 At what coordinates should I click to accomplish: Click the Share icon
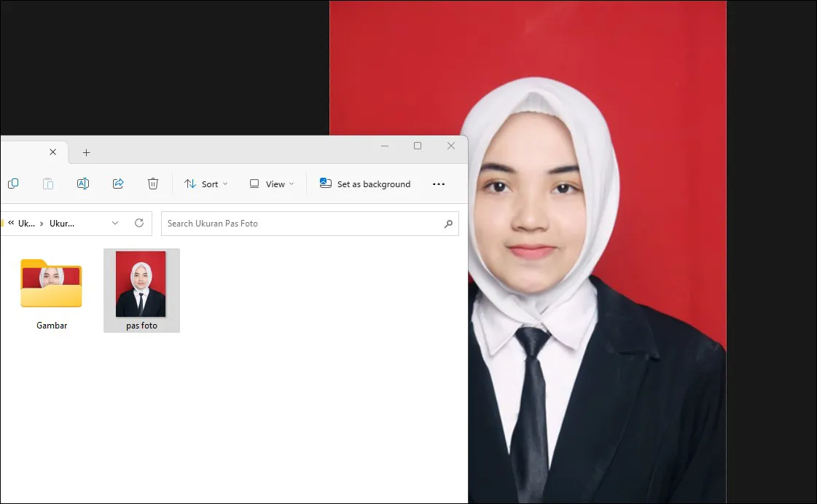click(117, 184)
